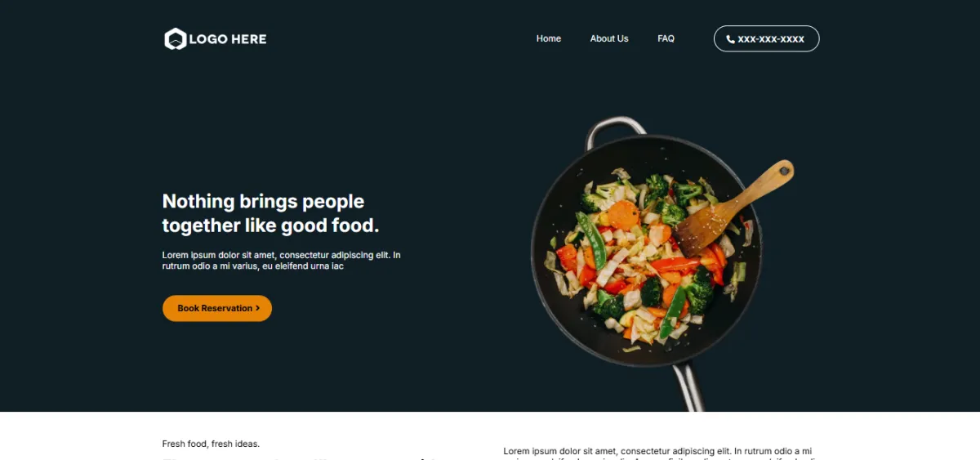
Task: Click the hero Lorem ipsum paragraph under the headline
Action: tap(282, 261)
